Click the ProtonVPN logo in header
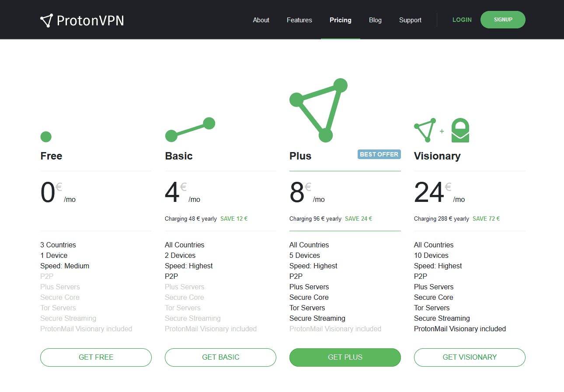The width and height of the screenshot is (564, 392). click(x=82, y=20)
